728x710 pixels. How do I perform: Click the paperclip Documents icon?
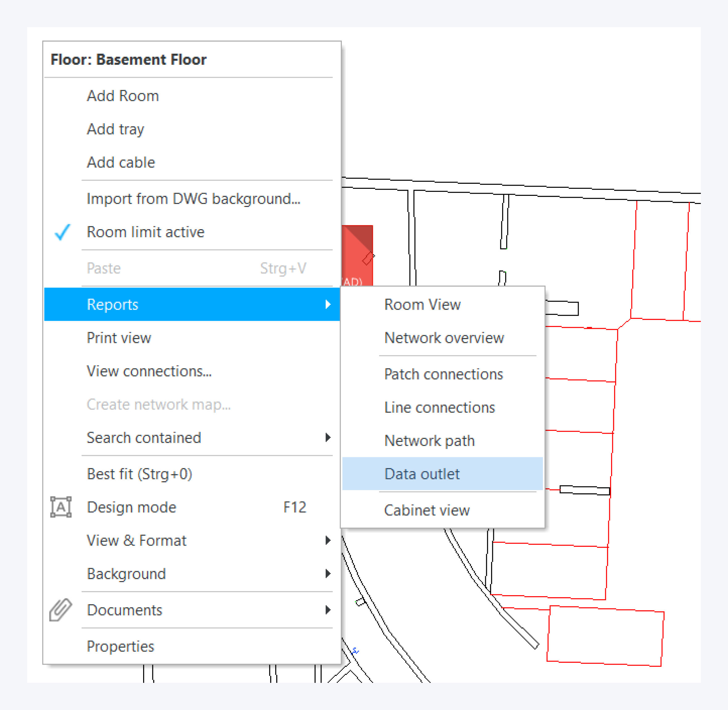click(60, 610)
